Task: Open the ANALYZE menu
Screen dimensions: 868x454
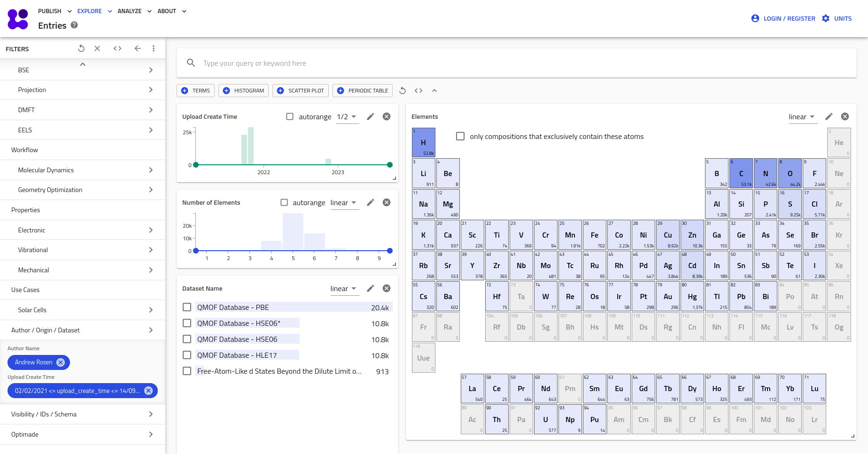Action: click(x=134, y=11)
